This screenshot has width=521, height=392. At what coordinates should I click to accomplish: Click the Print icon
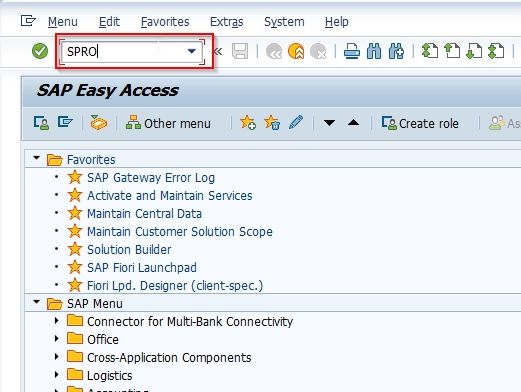[x=352, y=51]
